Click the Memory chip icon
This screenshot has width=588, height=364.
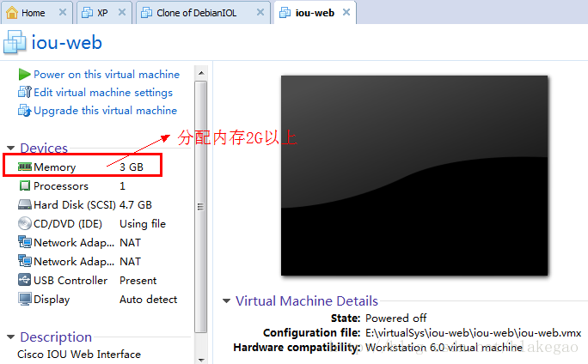coord(25,167)
